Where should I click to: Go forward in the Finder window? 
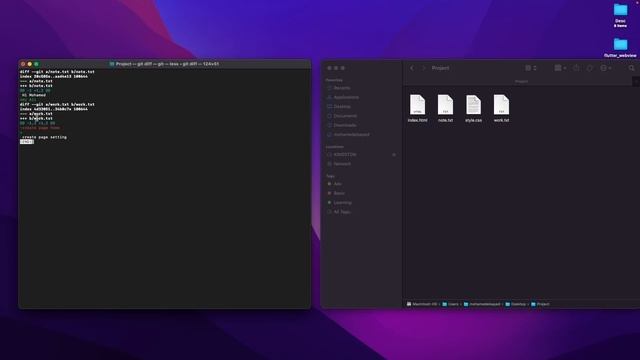point(424,68)
